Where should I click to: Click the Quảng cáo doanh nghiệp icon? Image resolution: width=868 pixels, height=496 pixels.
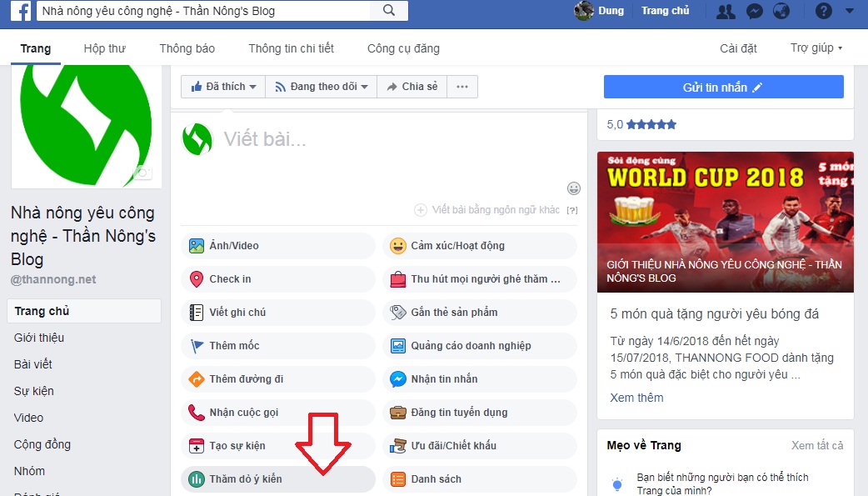pyautogui.click(x=398, y=346)
